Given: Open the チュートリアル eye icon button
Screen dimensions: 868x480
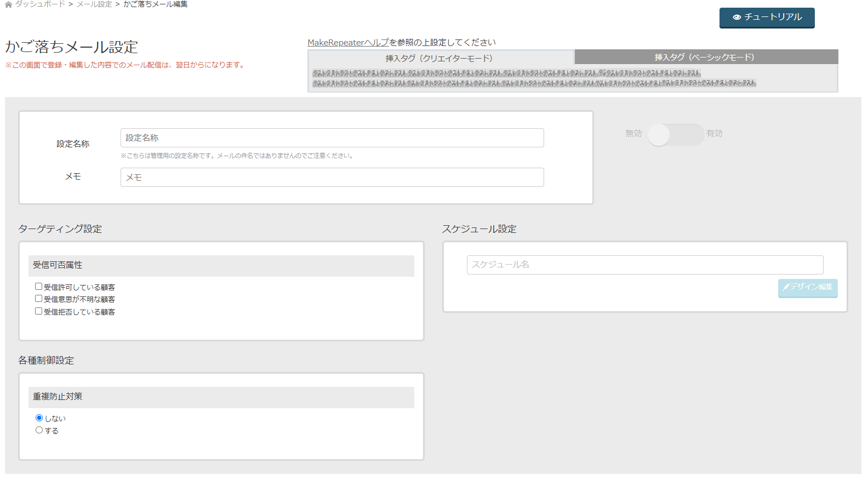Looking at the screenshot, I should click(767, 18).
